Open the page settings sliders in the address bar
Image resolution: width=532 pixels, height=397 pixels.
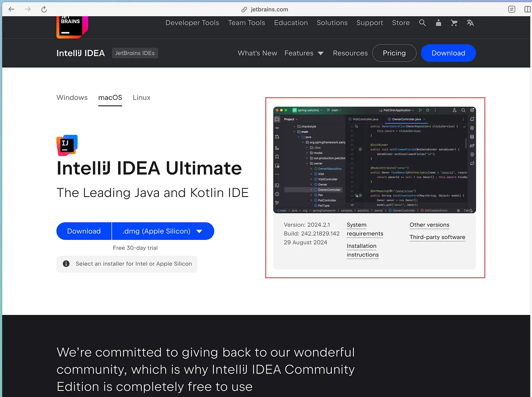click(x=511, y=9)
